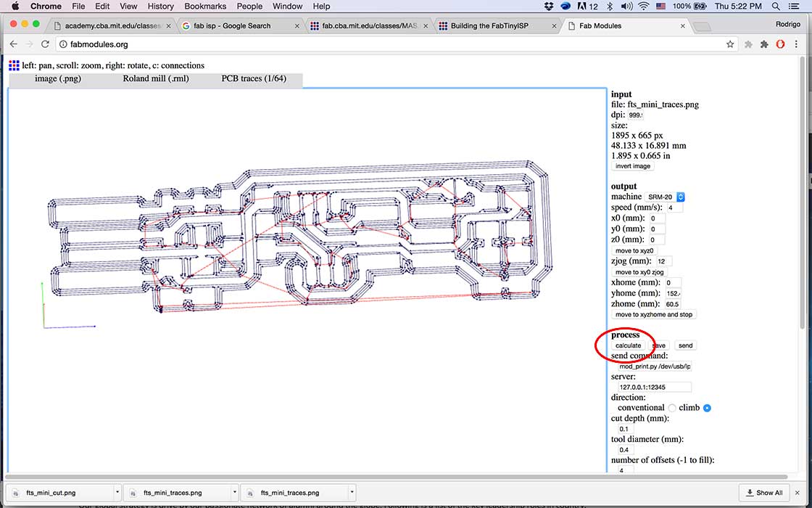The width and height of the screenshot is (812, 508).
Task: Click the browser forward arrow
Action: [30, 44]
